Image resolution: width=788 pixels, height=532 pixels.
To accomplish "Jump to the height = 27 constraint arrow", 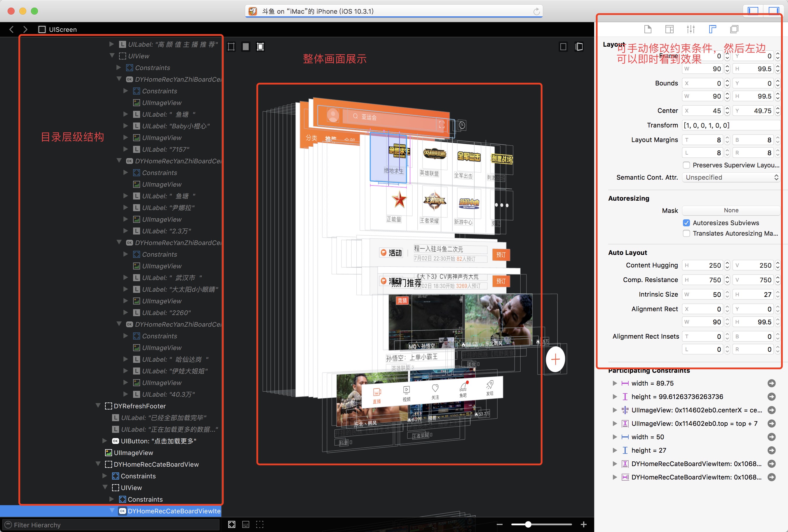I will click(x=771, y=450).
